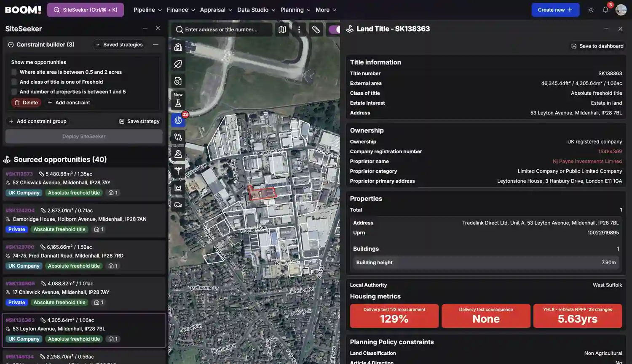Open the Saved strategies dropdown
The width and height of the screenshot is (632, 364).
tap(119, 45)
